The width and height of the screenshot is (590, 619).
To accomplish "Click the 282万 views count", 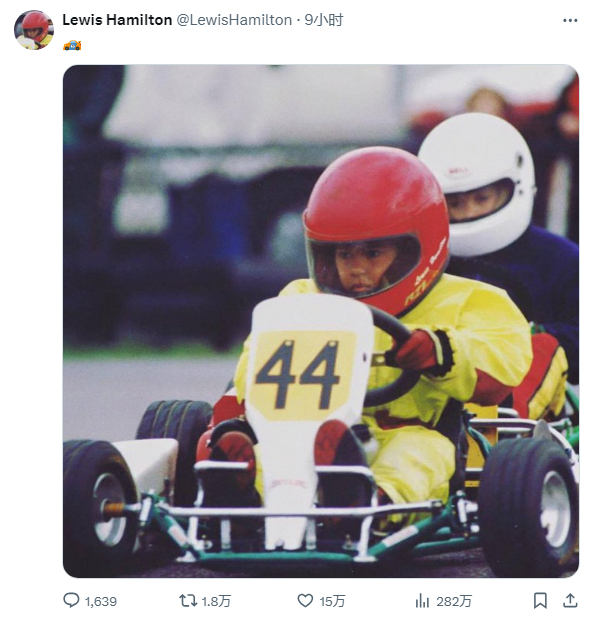I will (x=454, y=601).
